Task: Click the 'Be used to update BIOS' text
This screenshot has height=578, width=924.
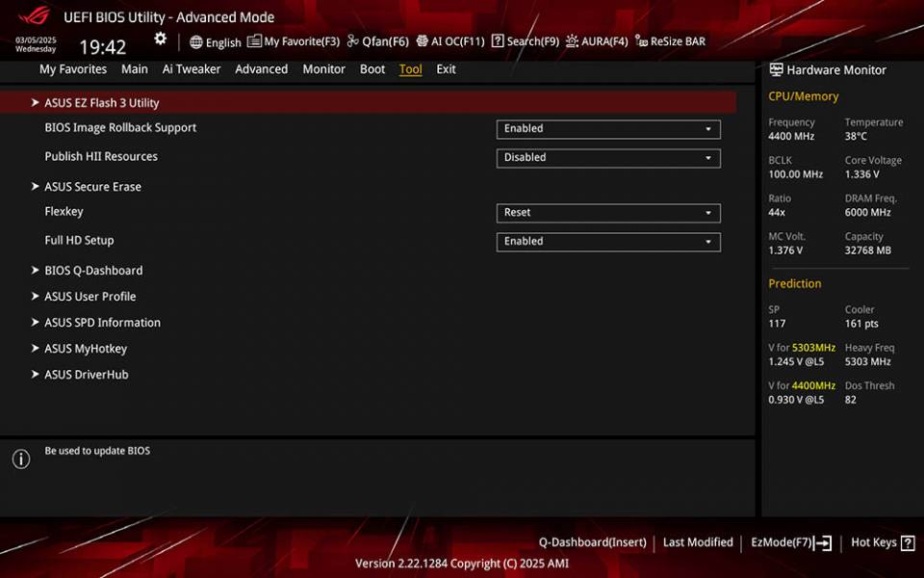Action: pos(97,451)
